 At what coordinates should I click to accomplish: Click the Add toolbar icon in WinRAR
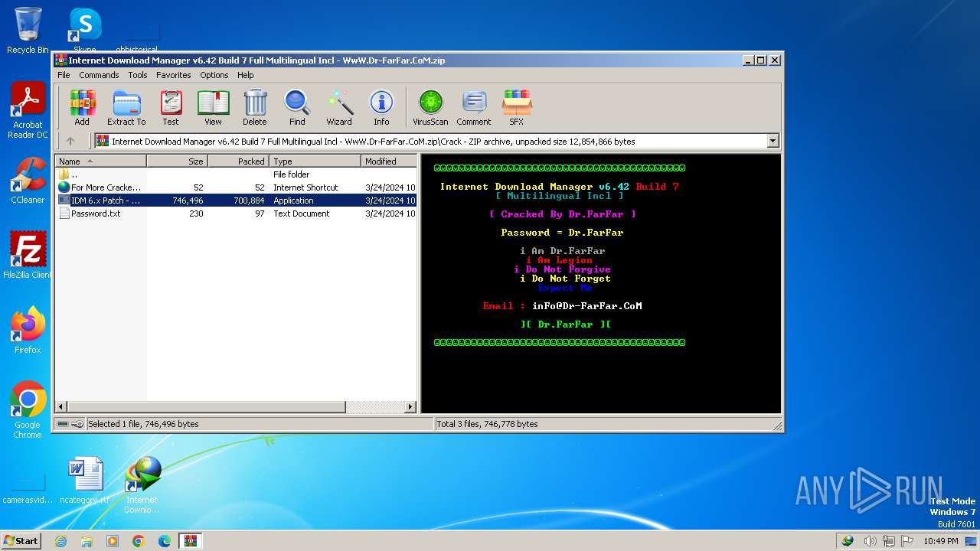pyautogui.click(x=82, y=107)
